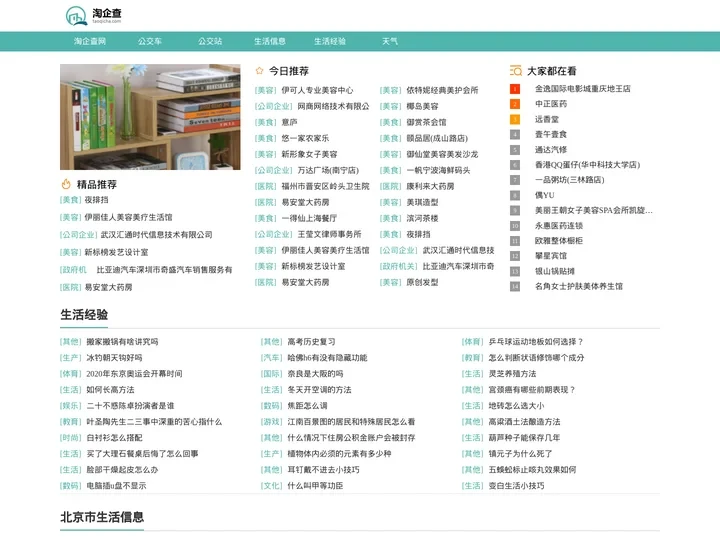Open article 2020年东京奥运会开幕时间
Image resolution: width=720 pixels, height=540 pixels.
[134, 374]
